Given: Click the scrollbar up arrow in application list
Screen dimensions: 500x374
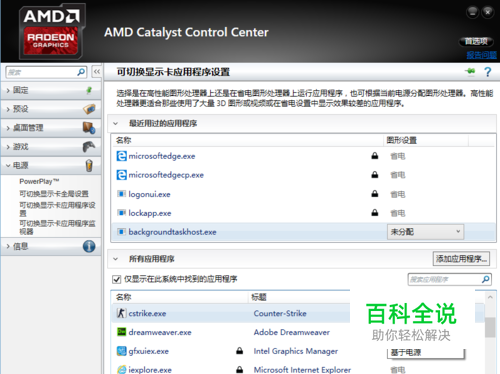Looking at the screenshot, I should point(490,297).
